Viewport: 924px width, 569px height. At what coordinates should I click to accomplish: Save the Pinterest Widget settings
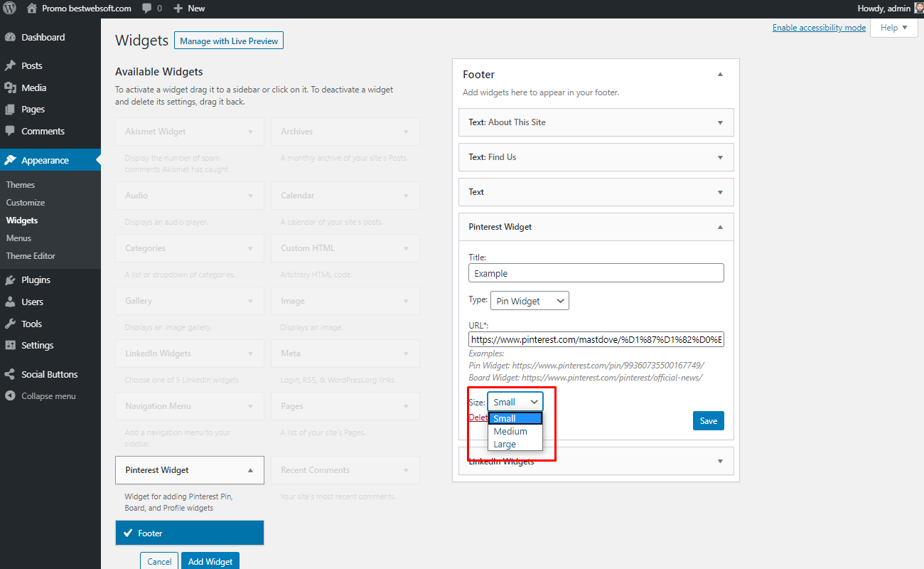click(709, 420)
